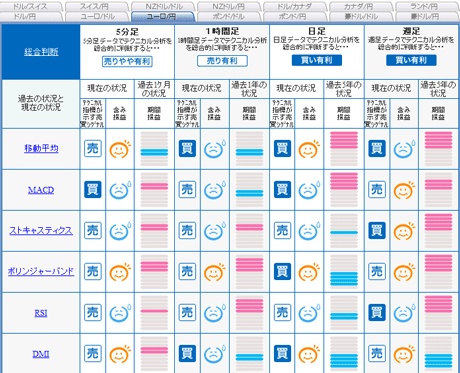Image resolution: width=460 pixels, height=373 pixels.
Task: Switch to the 豪ドル/円 tab
Action: (x=427, y=17)
